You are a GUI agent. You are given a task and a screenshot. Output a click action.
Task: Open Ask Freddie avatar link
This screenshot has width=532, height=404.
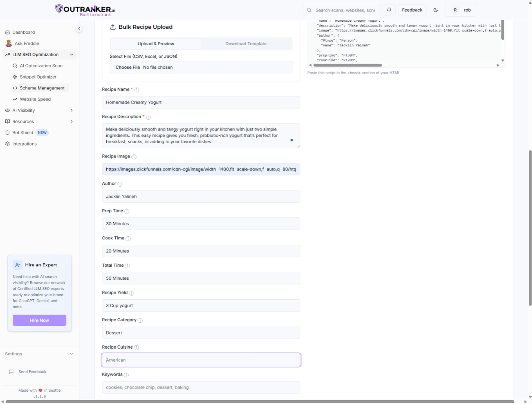[9, 43]
